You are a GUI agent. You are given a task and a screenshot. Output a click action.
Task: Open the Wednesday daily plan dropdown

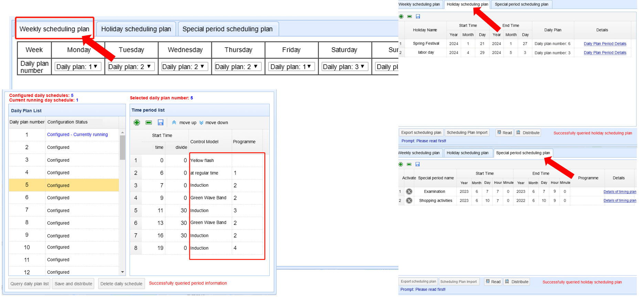pyautogui.click(x=184, y=67)
